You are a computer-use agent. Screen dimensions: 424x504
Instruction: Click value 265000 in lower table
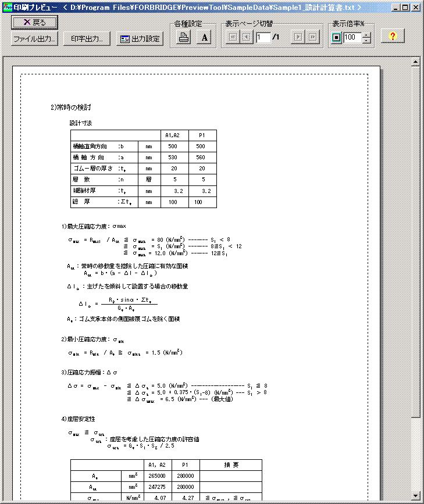tap(157, 476)
